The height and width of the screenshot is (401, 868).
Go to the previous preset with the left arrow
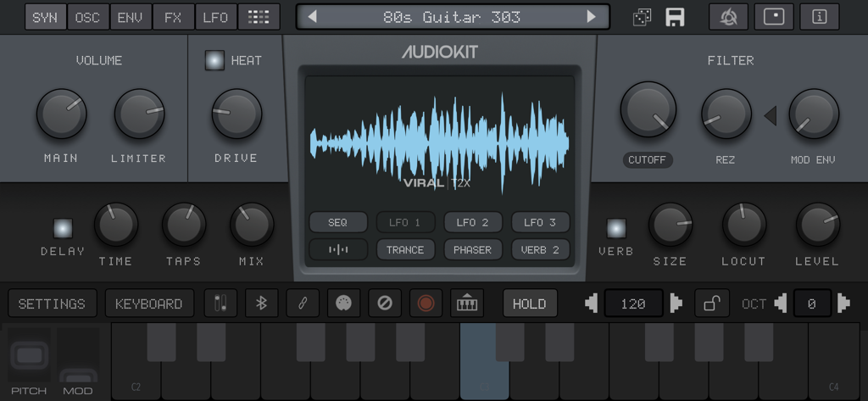(312, 17)
